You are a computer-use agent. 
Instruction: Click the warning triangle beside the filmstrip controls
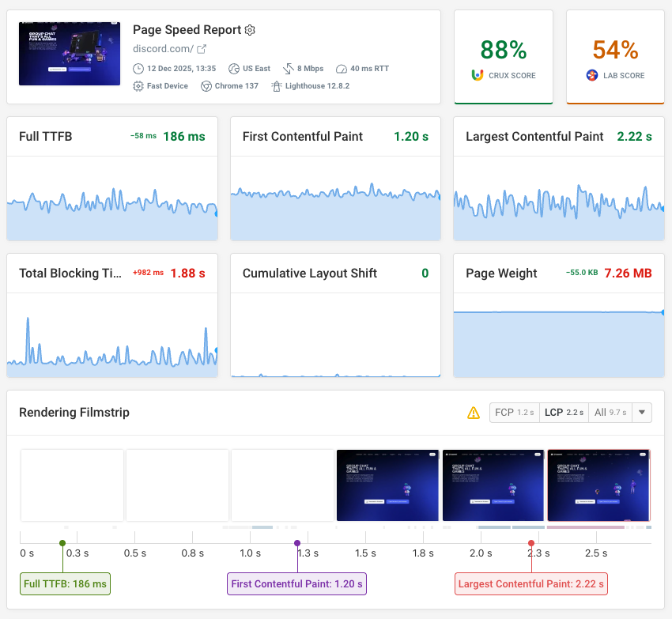click(474, 412)
